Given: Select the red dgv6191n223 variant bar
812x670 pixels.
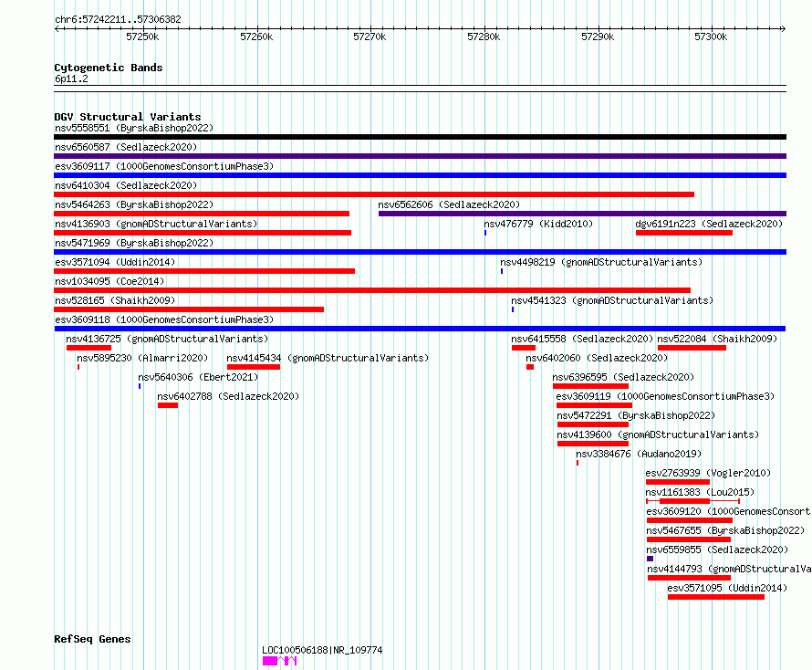Looking at the screenshot, I should (x=684, y=233).
